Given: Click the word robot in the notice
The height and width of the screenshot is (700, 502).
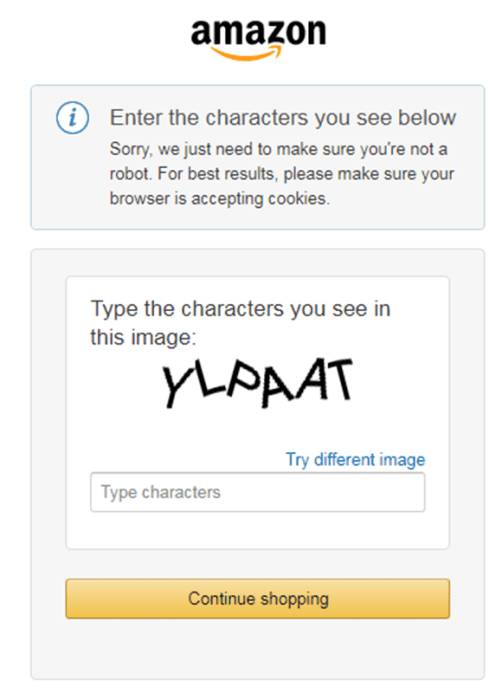Looking at the screenshot, I should [130, 174].
